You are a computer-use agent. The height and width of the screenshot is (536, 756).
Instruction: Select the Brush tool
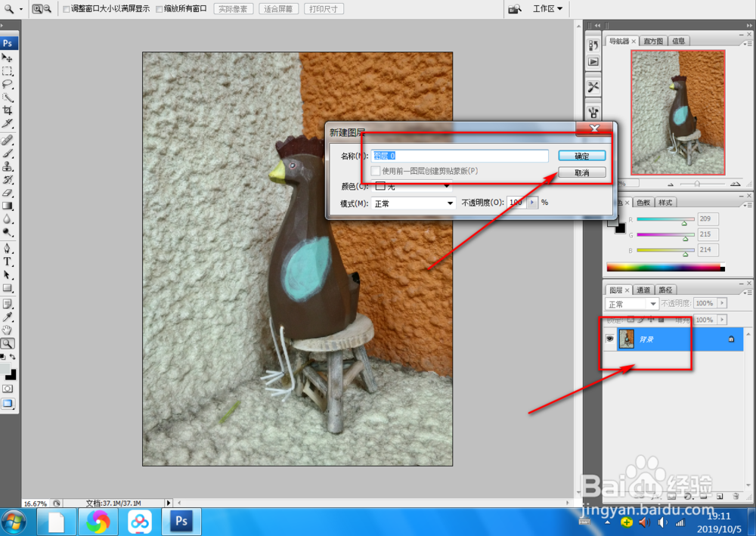point(8,153)
